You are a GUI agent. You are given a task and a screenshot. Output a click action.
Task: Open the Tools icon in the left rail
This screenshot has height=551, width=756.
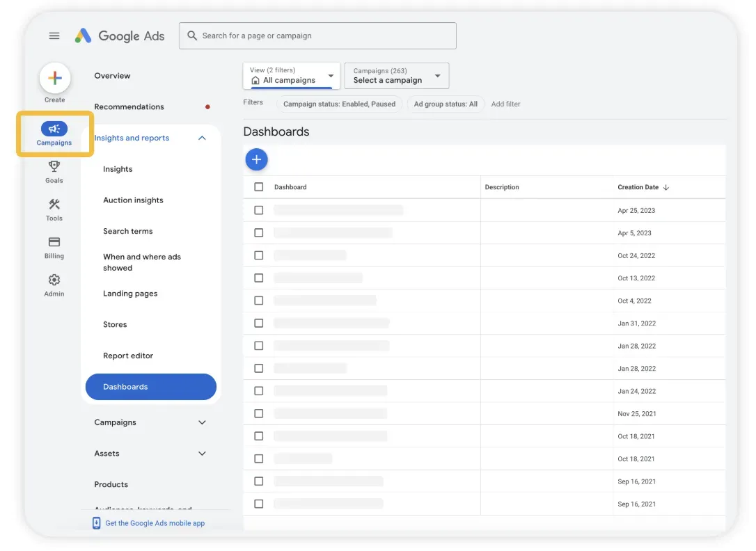(54, 208)
